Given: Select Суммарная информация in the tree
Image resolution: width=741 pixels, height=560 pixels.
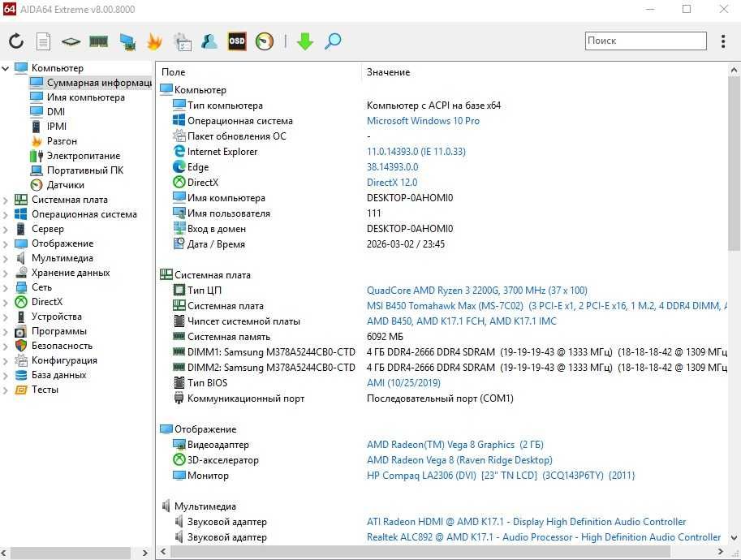Looking at the screenshot, I should click(90, 83).
